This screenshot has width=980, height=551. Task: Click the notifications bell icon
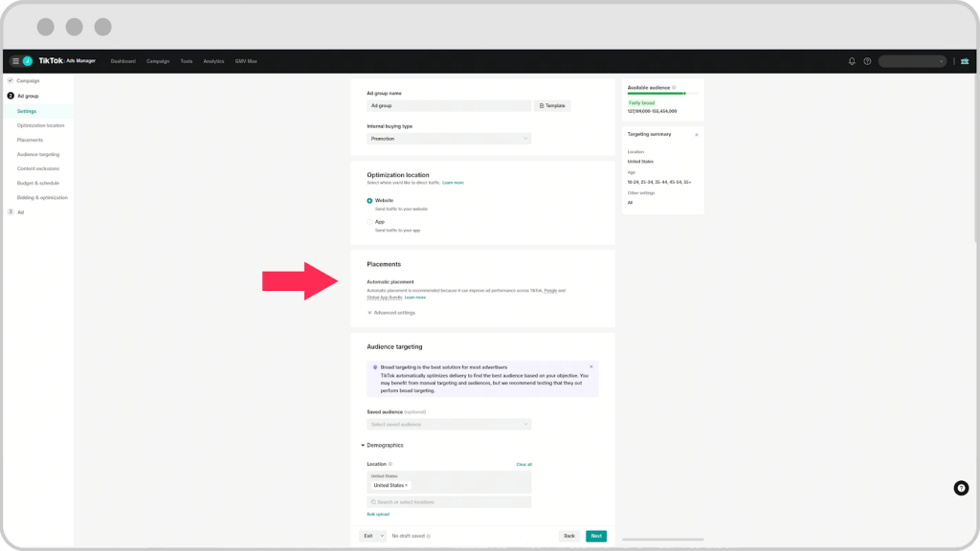[852, 61]
